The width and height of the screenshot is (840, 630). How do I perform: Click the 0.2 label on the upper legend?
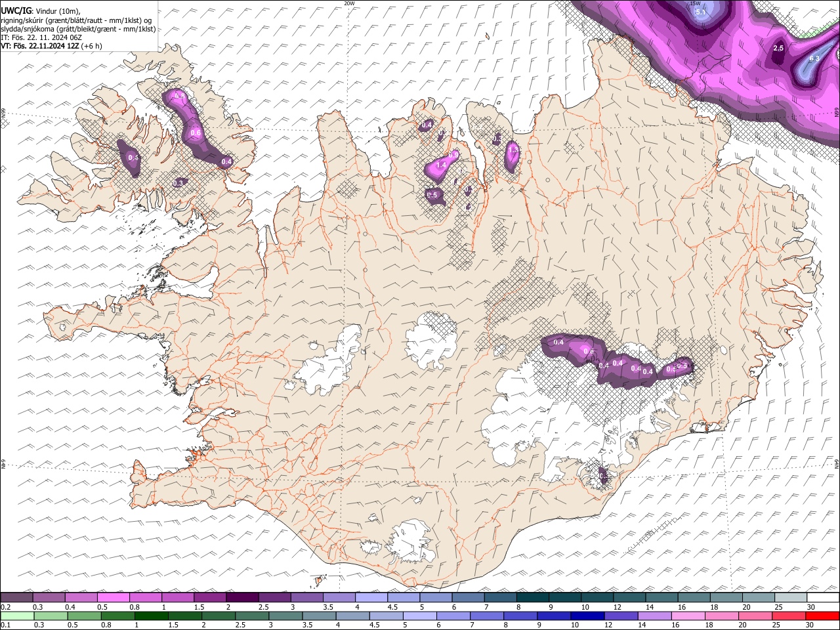point(5,607)
